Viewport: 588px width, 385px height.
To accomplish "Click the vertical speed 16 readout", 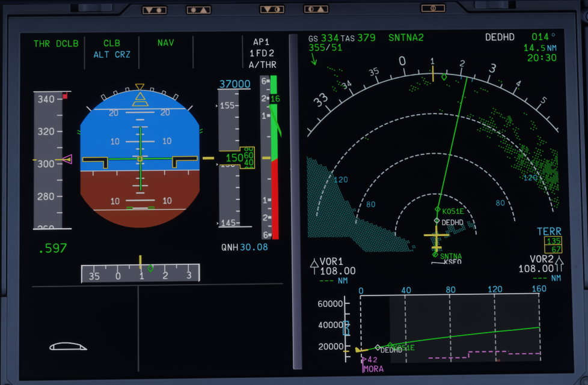I will 275,99.
